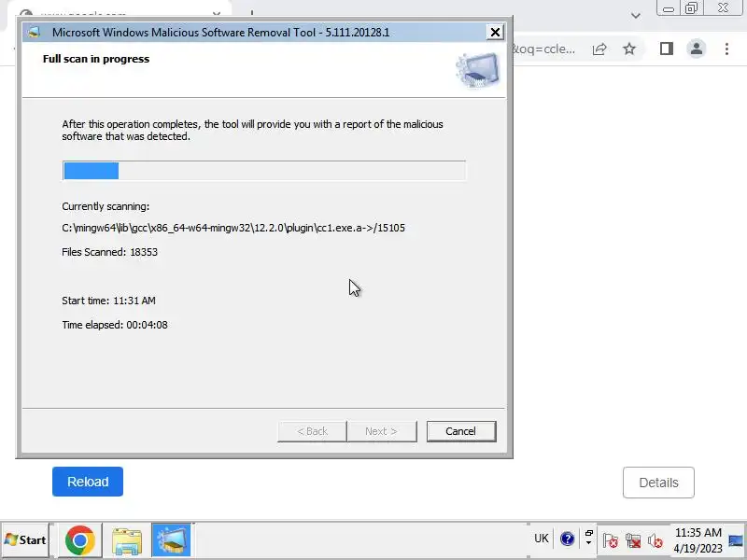Screen dimensions: 747x560
Task: Cancel the full scan
Action: click(460, 431)
